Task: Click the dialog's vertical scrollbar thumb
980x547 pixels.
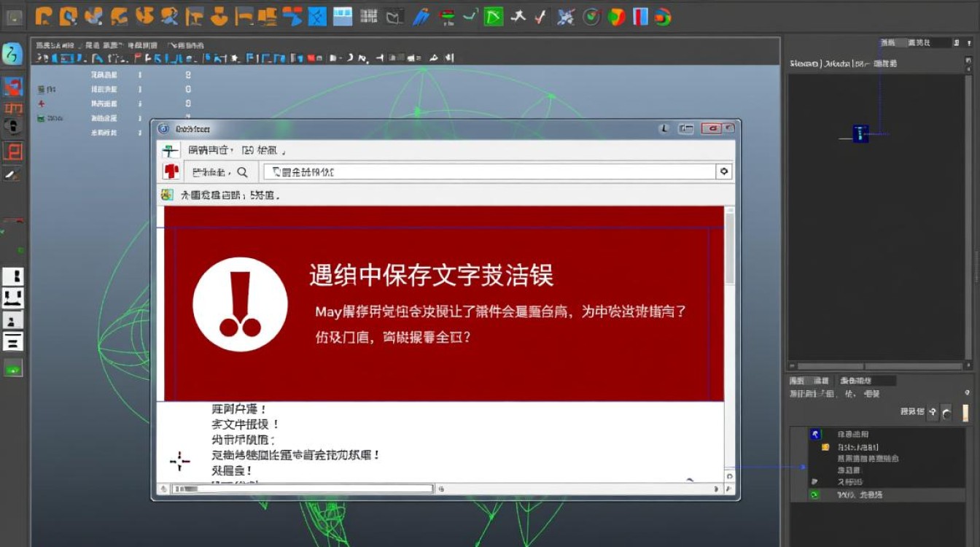Action: click(730, 248)
